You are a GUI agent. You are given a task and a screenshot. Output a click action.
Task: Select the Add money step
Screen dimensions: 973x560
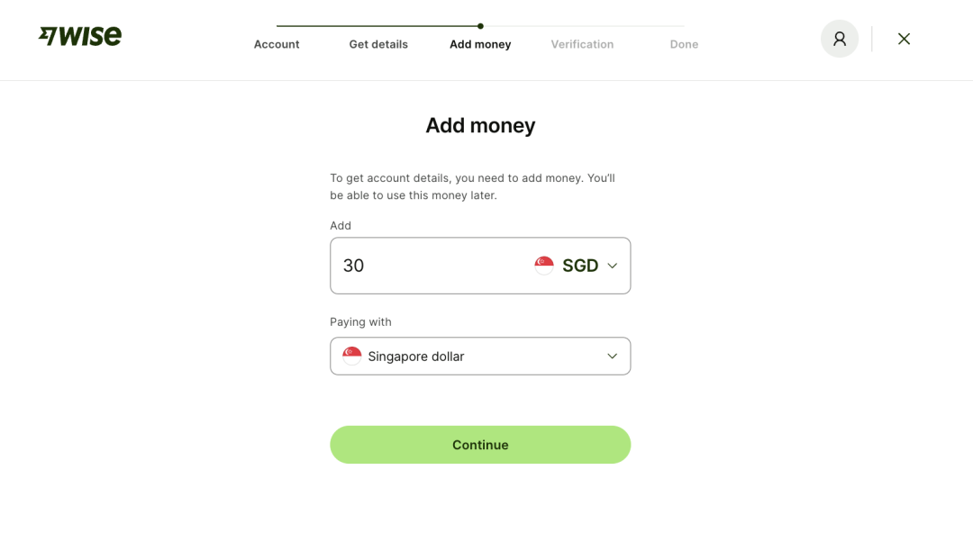point(480,44)
